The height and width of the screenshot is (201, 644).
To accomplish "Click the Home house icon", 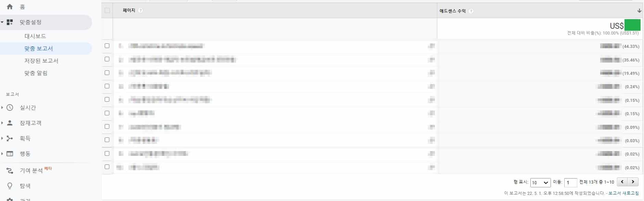I will 10,7.
